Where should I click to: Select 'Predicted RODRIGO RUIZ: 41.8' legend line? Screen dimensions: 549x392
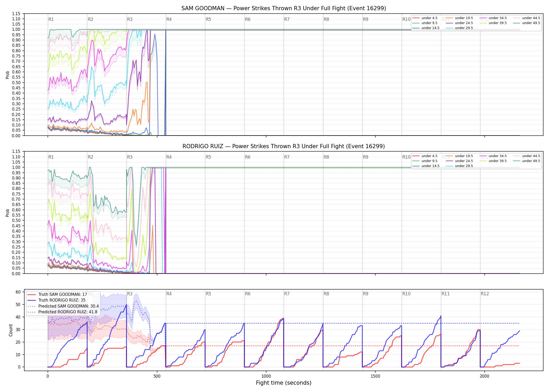point(62,312)
